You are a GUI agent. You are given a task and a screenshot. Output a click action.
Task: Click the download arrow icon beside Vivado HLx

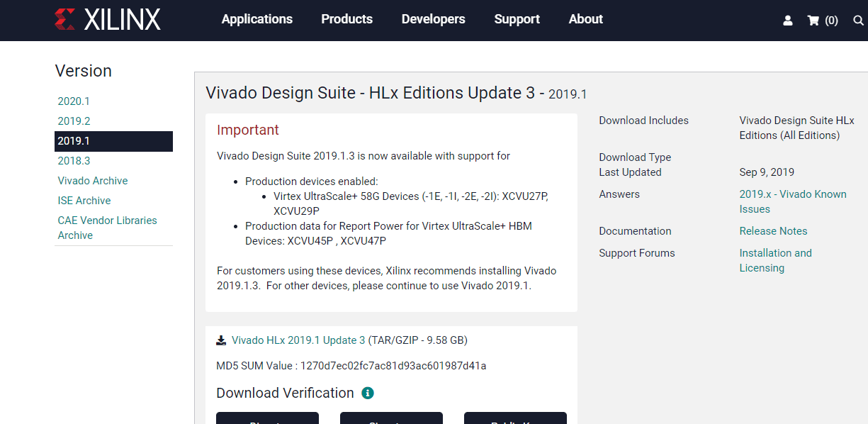tap(221, 340)
